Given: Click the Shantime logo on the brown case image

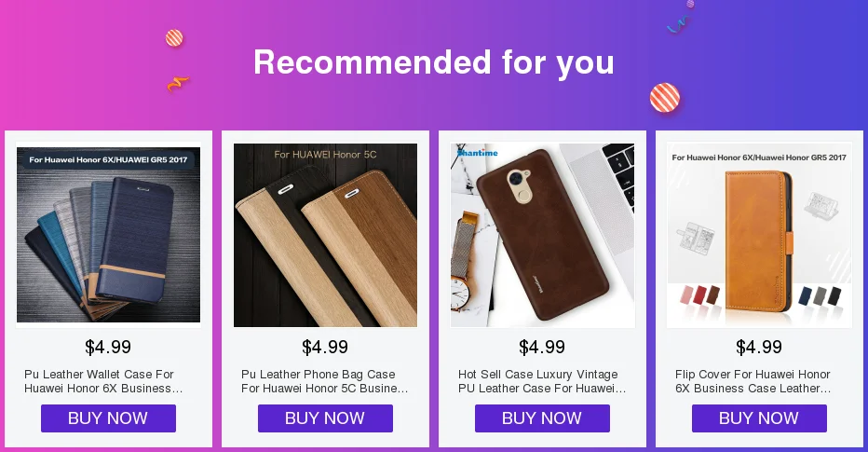Looking at the screenshot, I should coord(478,152).
